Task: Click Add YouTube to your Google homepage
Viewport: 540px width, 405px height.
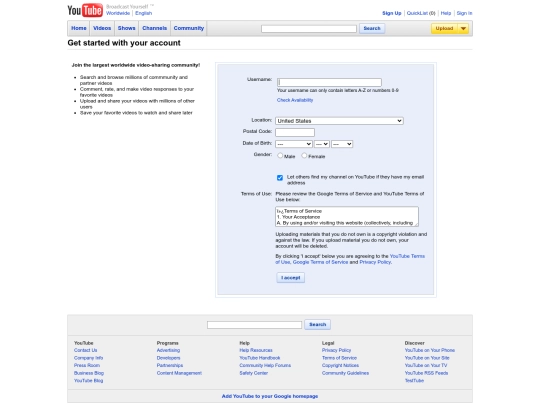Action: click(270, 396)
